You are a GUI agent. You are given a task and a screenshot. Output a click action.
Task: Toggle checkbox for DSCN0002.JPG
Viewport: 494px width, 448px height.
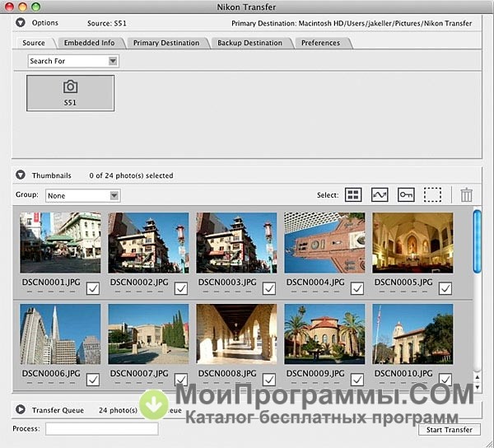point(181,288)
